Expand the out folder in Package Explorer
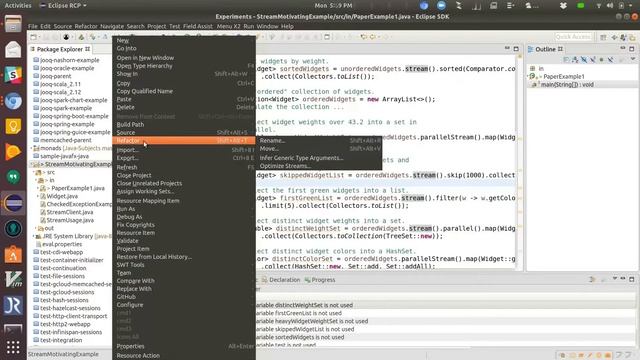This screenshot has width=640, height=360. (x=36, y=228)
